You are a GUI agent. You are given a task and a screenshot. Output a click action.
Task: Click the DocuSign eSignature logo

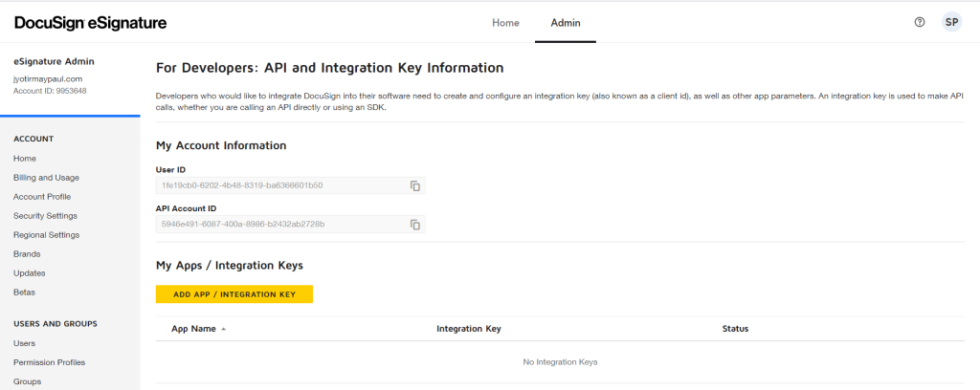(x=91, y=22)
